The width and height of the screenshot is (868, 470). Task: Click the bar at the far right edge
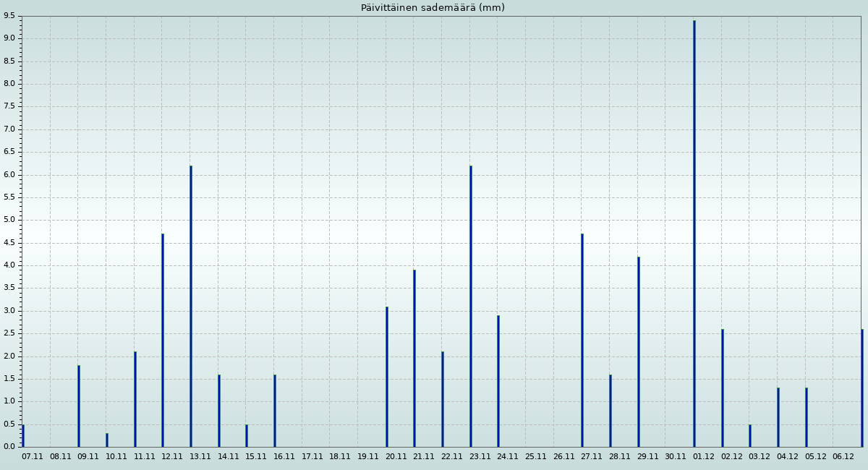(861, 388)
